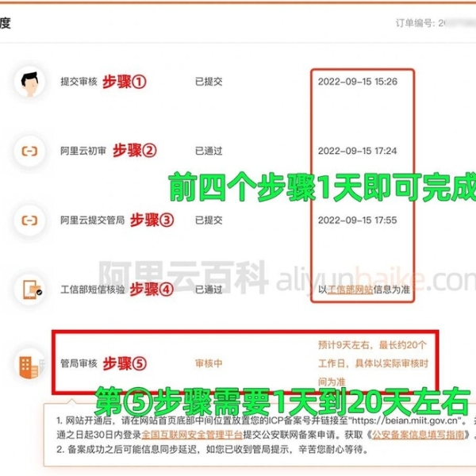The width and height of the screenshot is (476, 476).
Task: Click the phone verification icon beside 工信部短信核验
Action: [30, 290]
